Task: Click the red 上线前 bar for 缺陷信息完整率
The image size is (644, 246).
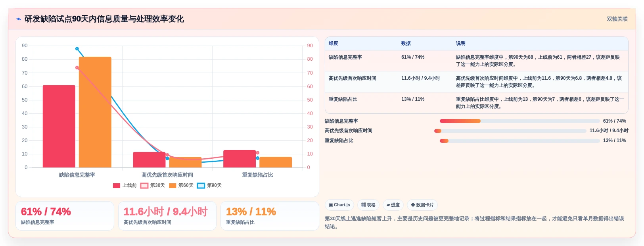Action: coord(59,126)
